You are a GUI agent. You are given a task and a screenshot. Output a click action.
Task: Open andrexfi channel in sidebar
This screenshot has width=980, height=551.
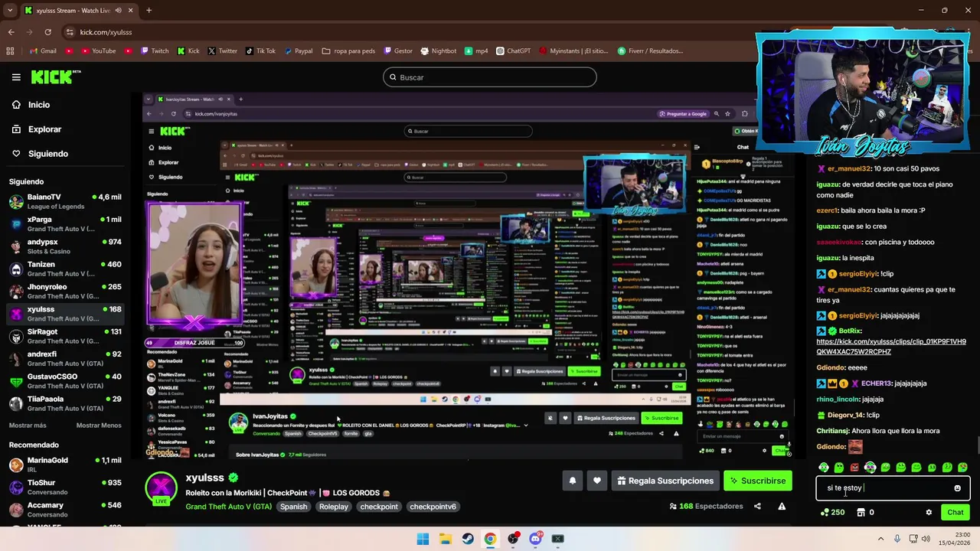click(65, 359)
